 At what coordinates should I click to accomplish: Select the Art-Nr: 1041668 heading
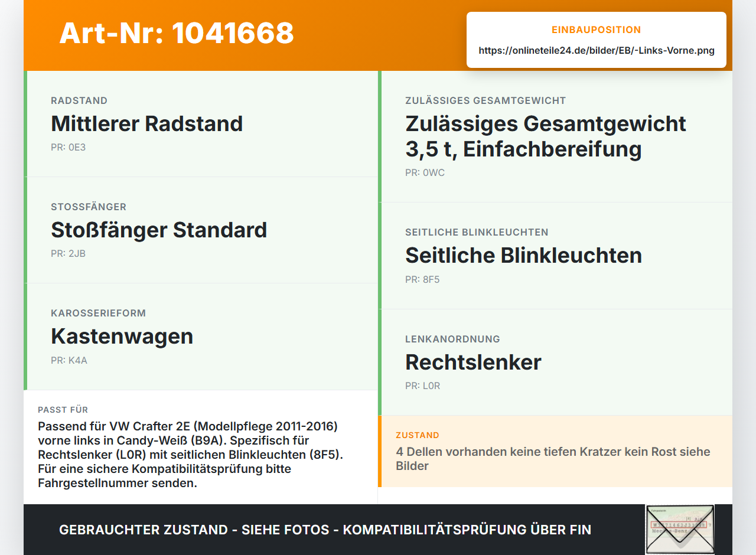[x=177, y=33]
